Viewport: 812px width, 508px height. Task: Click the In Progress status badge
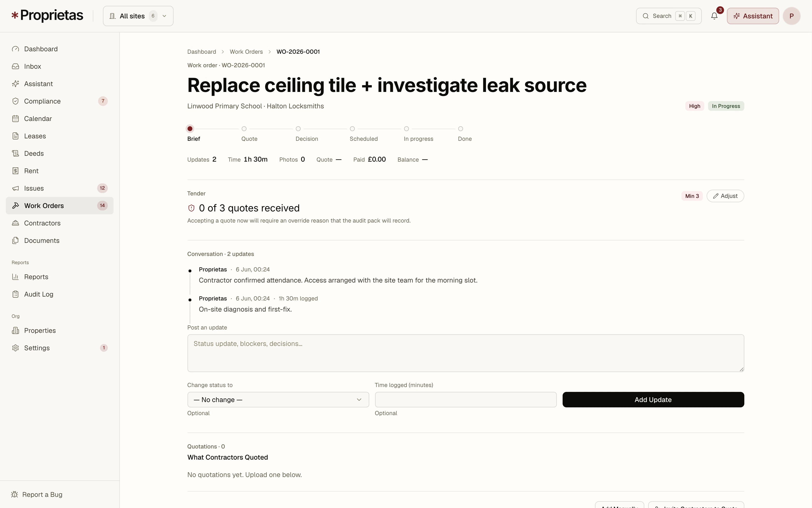coord(726,106)
